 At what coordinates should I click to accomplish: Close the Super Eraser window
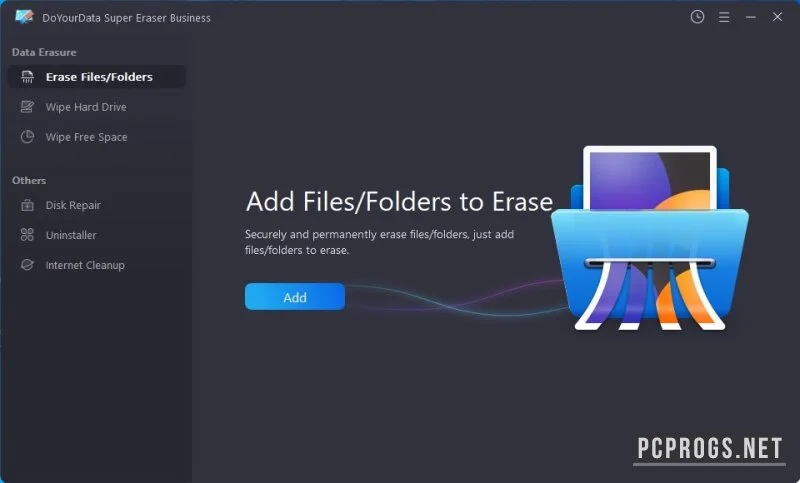pyautogui.click(x=777, y=17)
